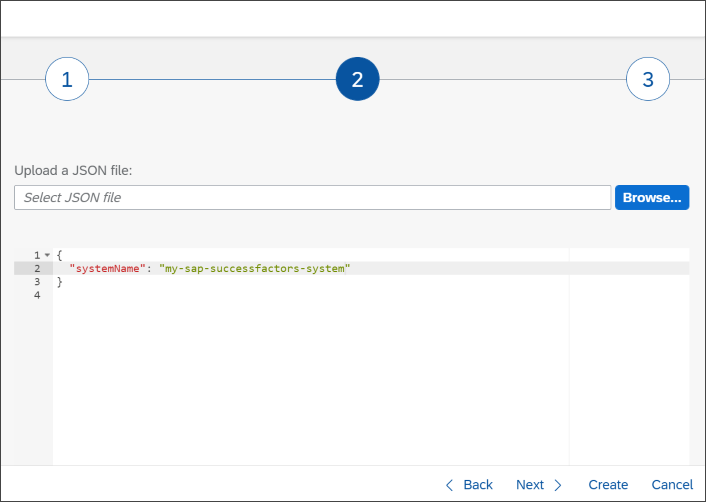Image resolution: width=706 pixels, height=502 pixels.
Task: Select line number 2 in the gutter
Action: 37,269
